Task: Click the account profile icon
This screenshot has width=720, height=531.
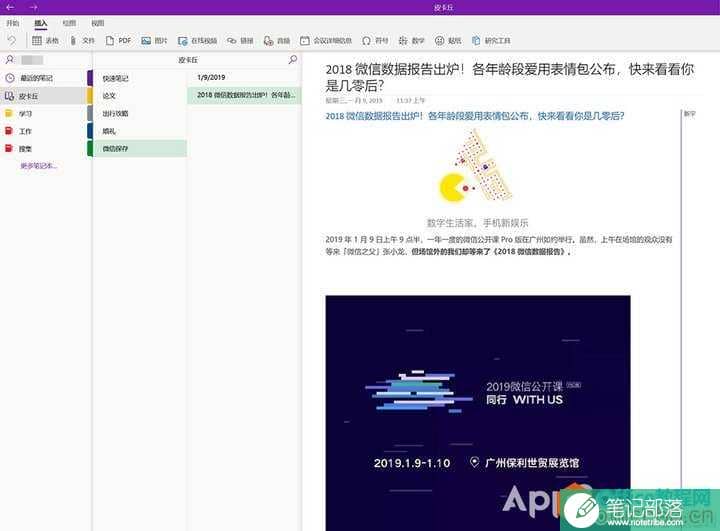Action: tap(10, 60)
